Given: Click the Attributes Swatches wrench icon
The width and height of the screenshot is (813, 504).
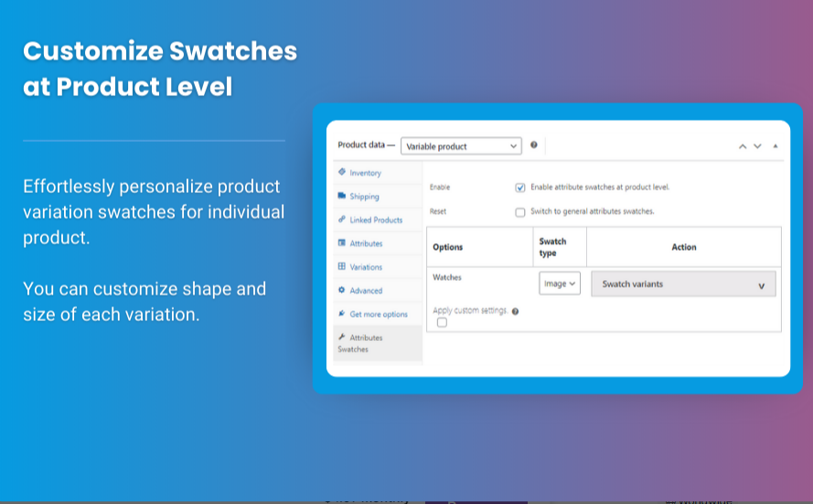Looking at the screenshot, I should tap(342, 337).
